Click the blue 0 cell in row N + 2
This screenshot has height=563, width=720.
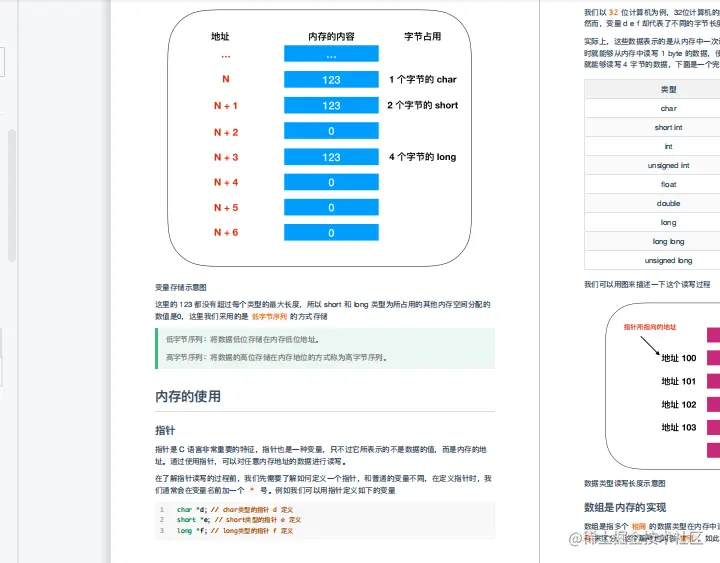pyautogui.click(x=331, y=130)
